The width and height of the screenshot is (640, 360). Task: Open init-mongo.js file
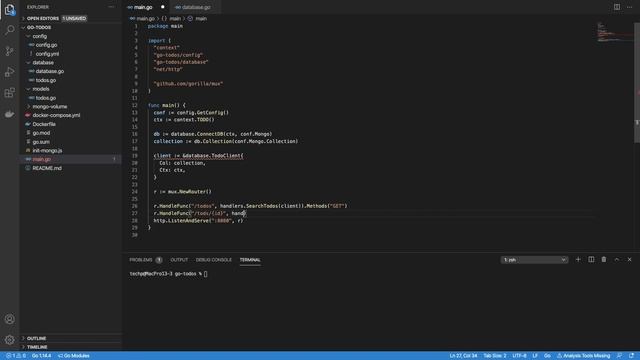coord(47,151)
